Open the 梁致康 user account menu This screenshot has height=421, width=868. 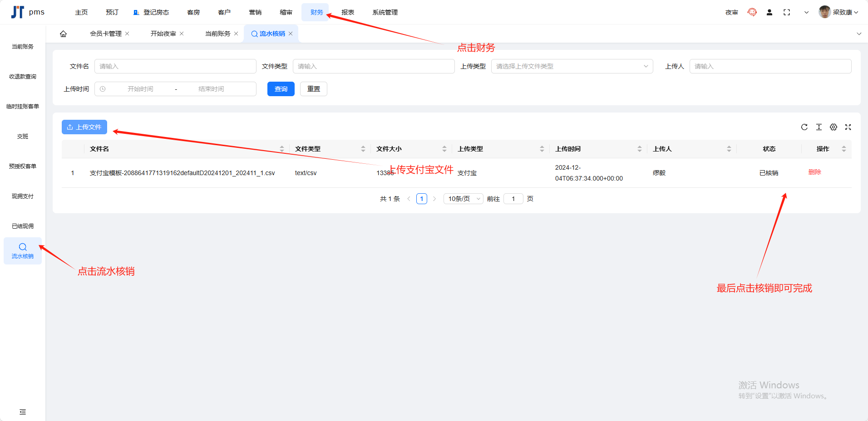pos(838,12)
